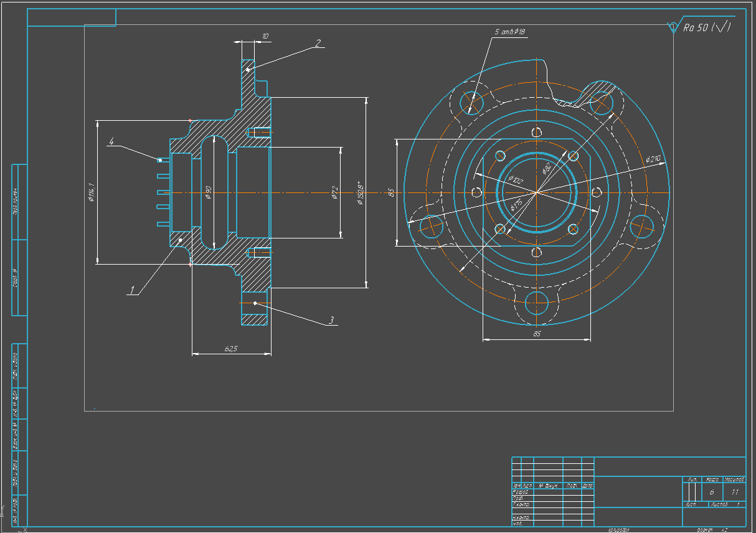Select the position 2 leader label
The height and width of the screenshot is (533, 756).
[x=318, y=43]
